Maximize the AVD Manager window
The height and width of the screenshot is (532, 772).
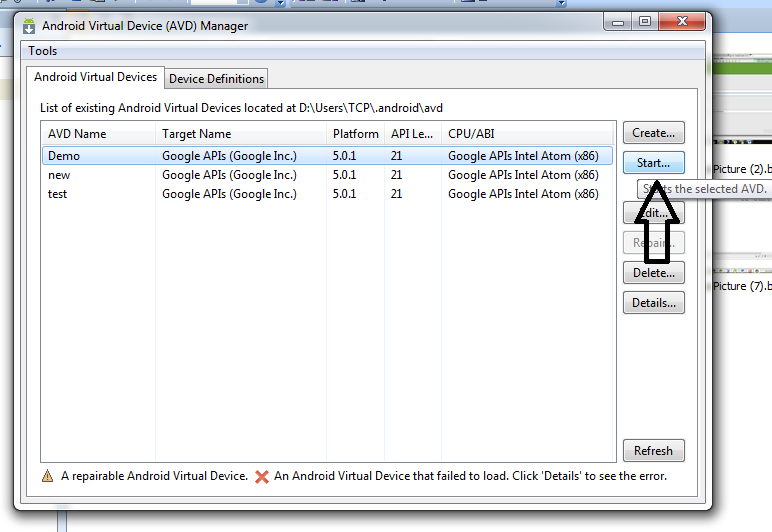pos(645,21)
